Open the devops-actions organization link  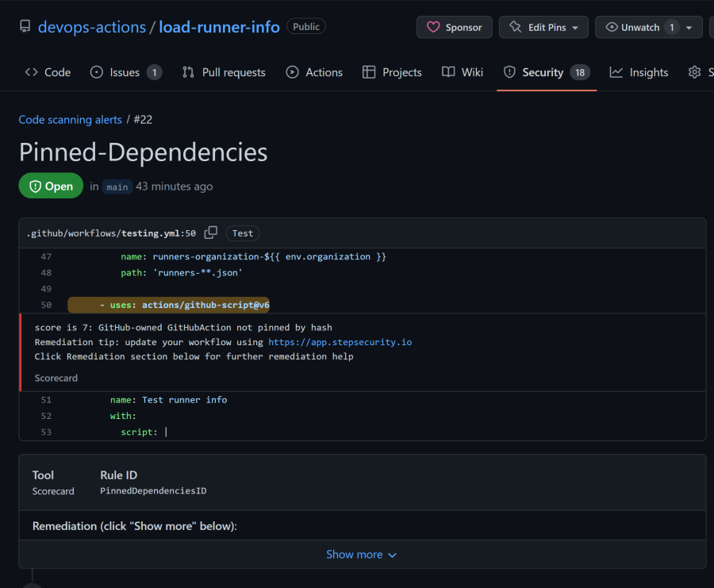click(92, 27)
